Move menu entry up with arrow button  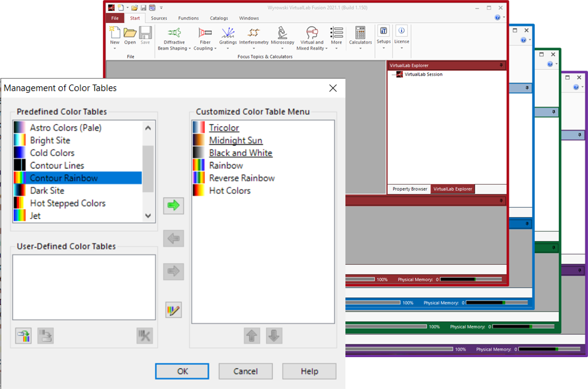click(x=252, y=336)
